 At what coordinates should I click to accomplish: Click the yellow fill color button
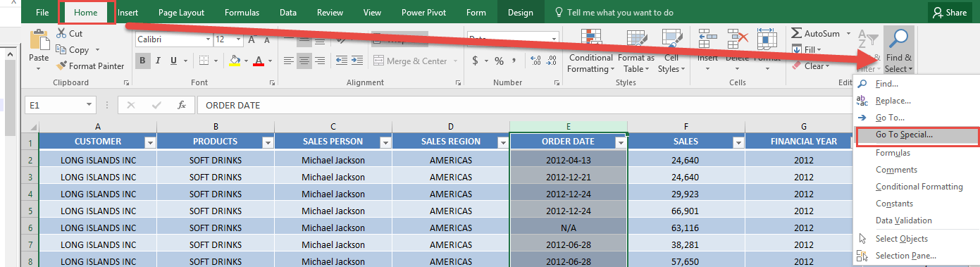[235, 61]
